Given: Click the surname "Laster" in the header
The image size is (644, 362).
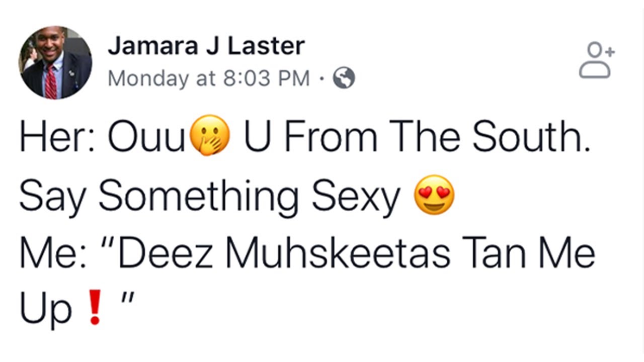Looking at the screenshot, I should 266,47.
